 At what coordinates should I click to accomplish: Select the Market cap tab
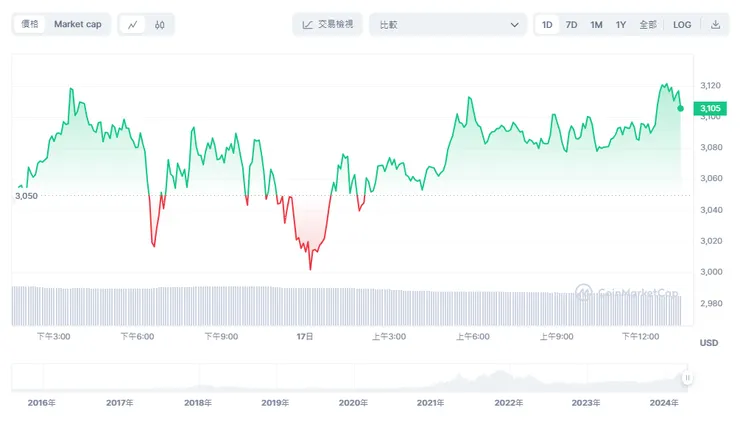point(76,24)
